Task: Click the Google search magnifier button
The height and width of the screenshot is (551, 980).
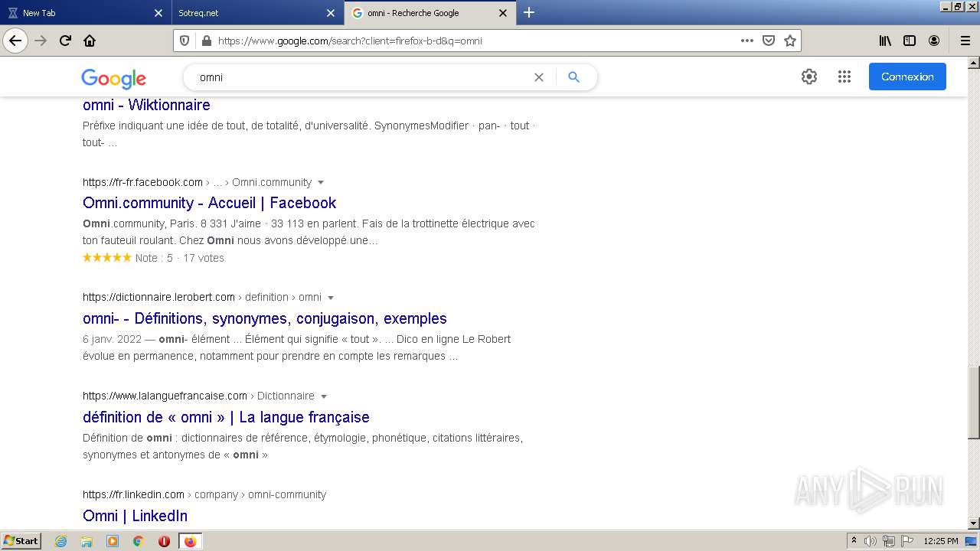Action: coord(574,77)
